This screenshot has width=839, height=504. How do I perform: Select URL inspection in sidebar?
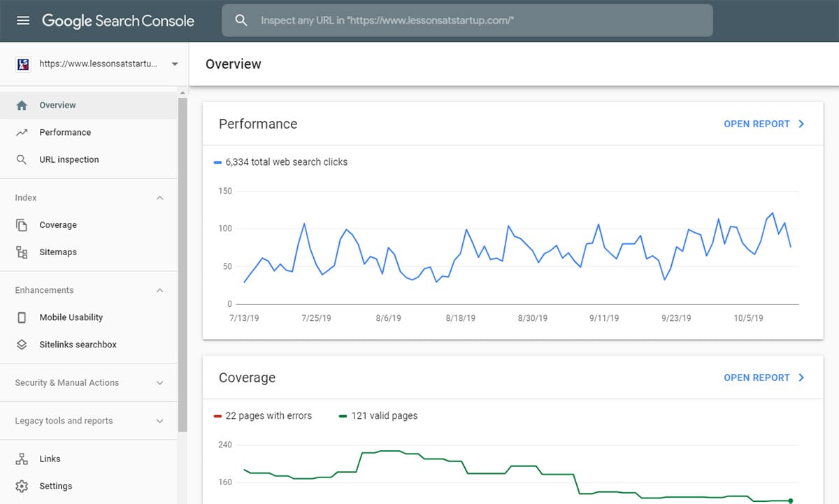[x=69, y=160]
